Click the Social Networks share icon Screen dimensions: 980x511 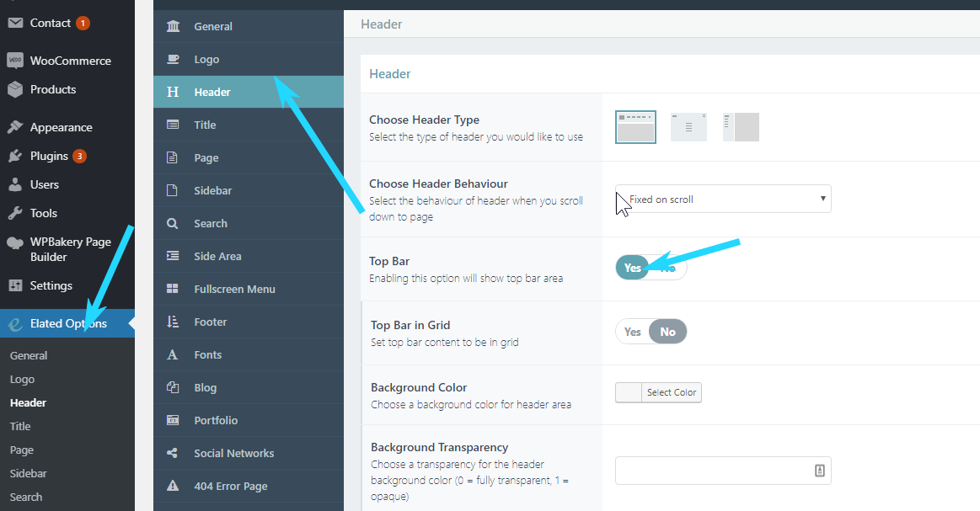click(173, 453)
